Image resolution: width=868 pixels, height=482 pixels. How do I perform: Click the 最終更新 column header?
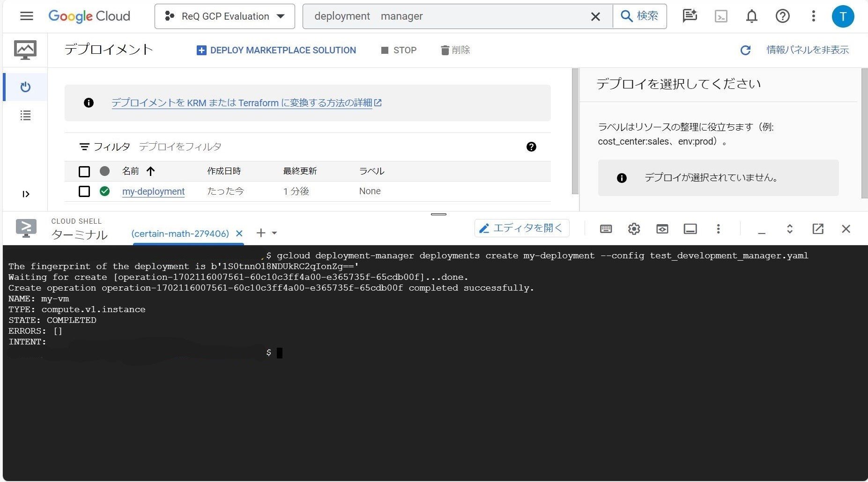coord(300,171)
